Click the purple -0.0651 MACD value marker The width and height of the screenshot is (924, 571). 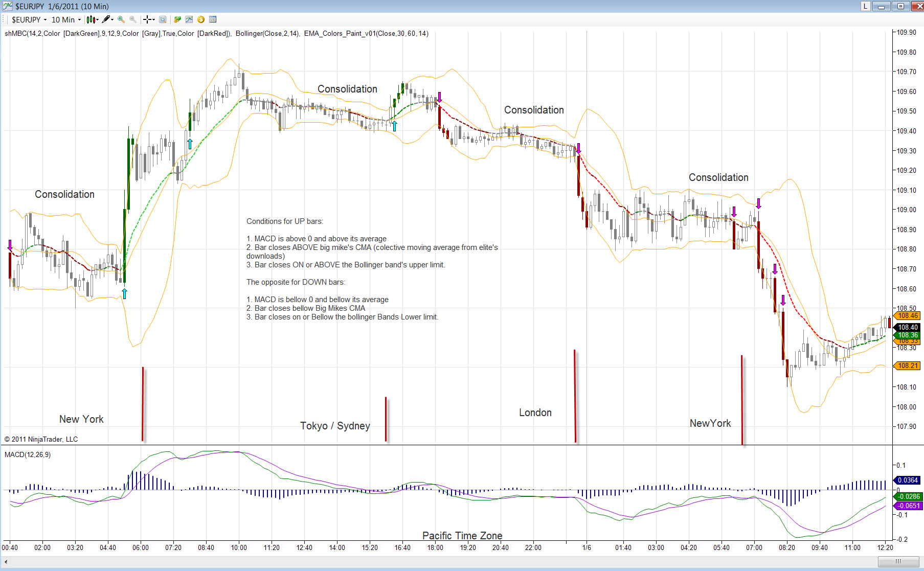(908, 506)
